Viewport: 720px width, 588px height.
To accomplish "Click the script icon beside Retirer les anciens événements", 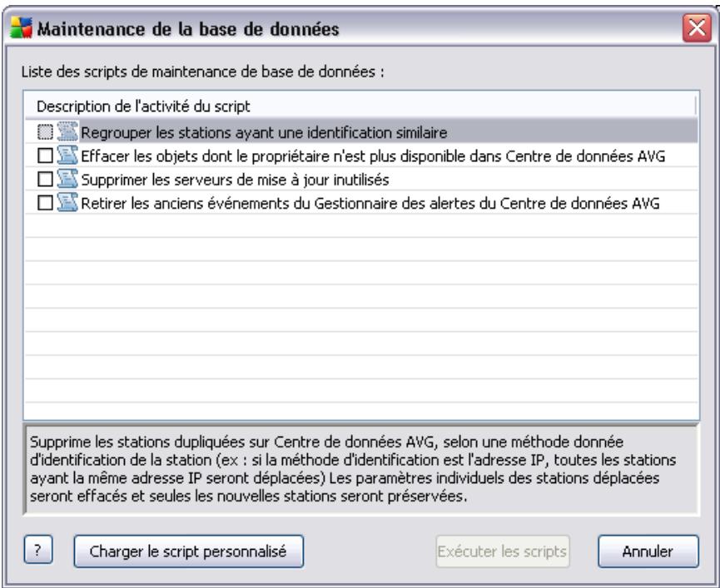I will point(67,202).
